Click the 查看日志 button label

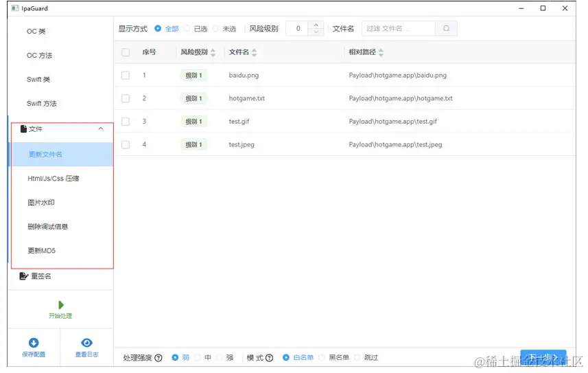(x=86, y=354)
